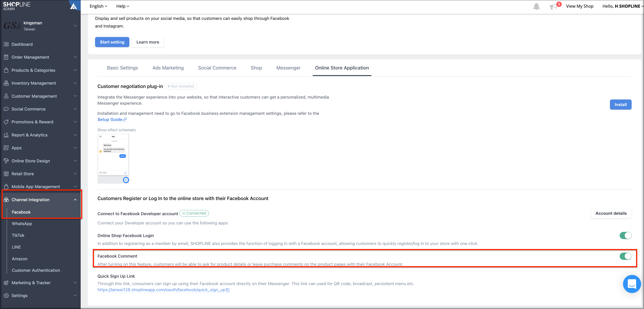Toggle the Facebook Comment switch
The height and width of the screenshot is (309, 644).
626,256
